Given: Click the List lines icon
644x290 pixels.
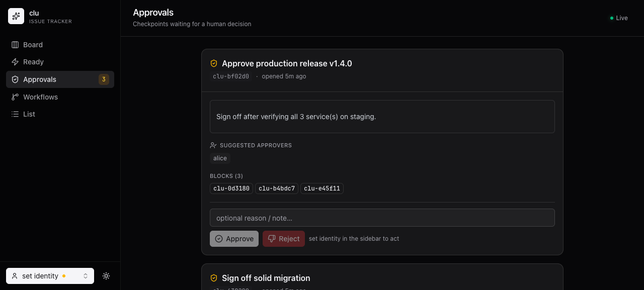Looking at the screenshot, I should [15, 114].
